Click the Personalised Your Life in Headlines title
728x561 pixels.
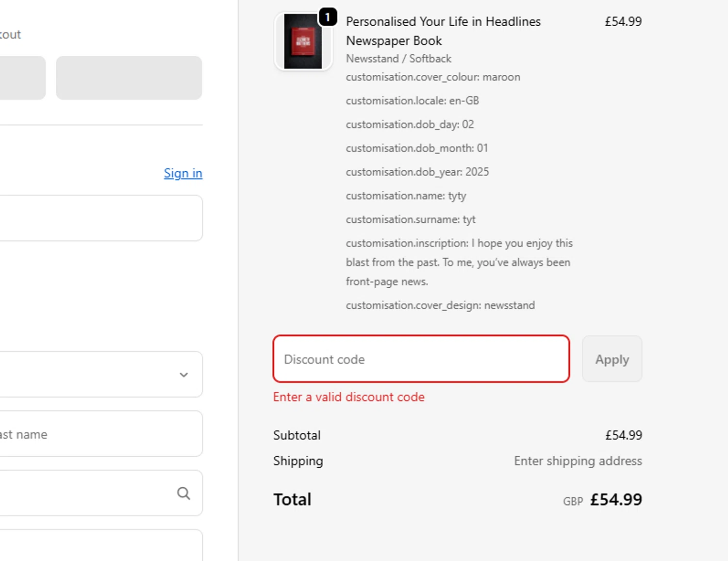[x=443, y=31]
